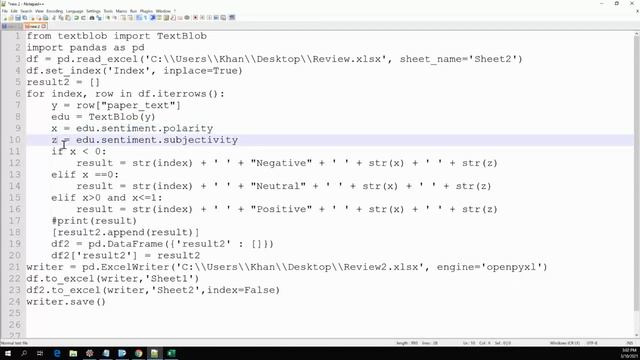Click the Close document toolbar icon

click(x=33, y=18)
